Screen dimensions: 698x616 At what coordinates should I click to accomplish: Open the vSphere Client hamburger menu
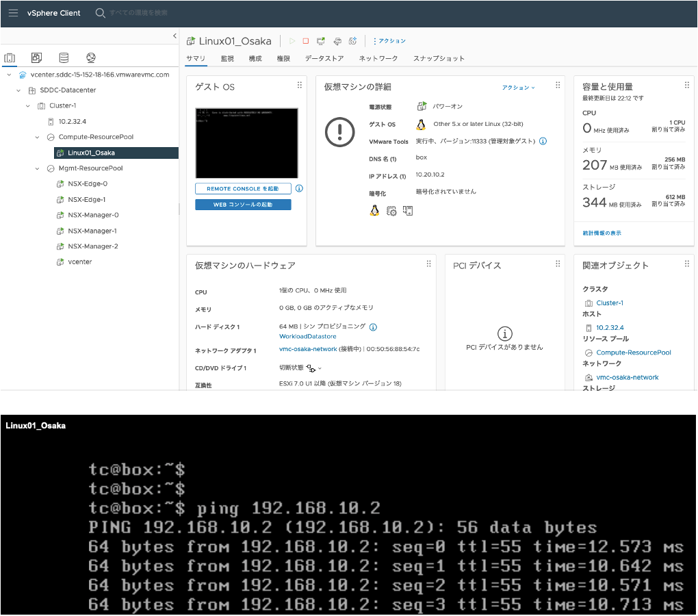pyautogui.click(x=14, y=13)
